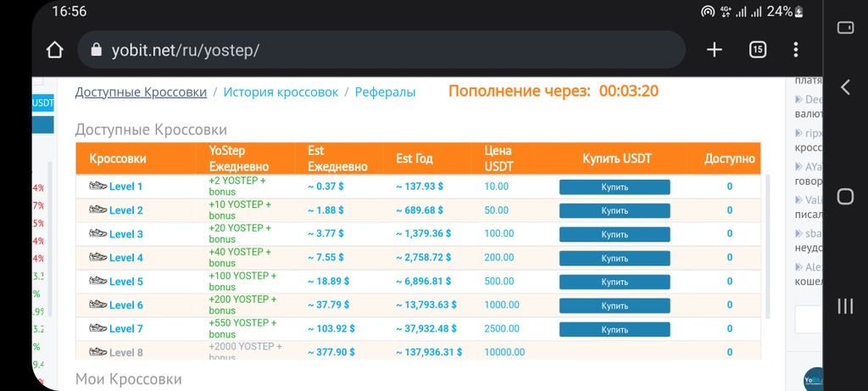This screenshot has height=391, width=868.
Task: Switch to История кроссовок tab
Action: (x=281, y=92)
